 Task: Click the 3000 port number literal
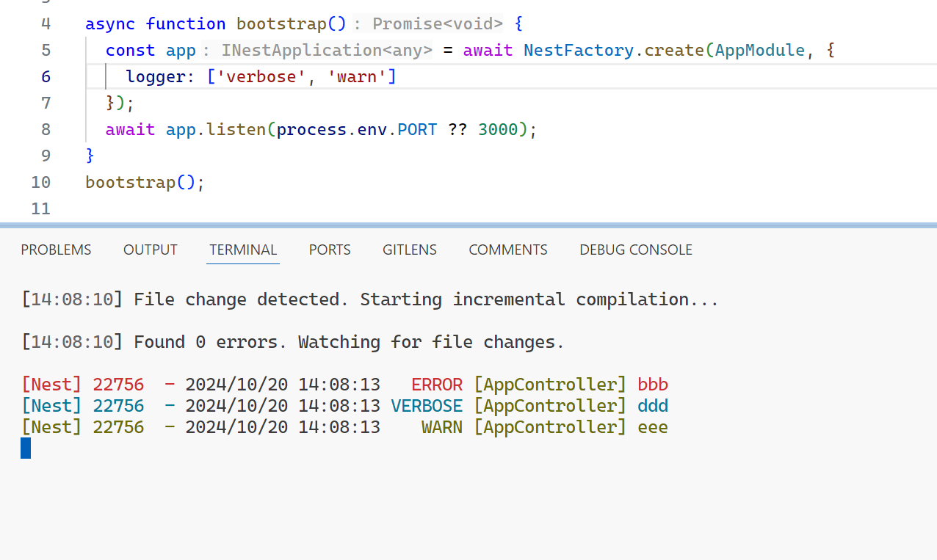tap(498, 129)
